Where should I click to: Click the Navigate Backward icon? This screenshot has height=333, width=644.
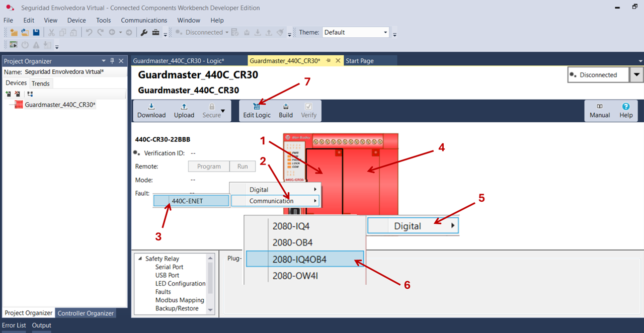[x=112, y=32]
